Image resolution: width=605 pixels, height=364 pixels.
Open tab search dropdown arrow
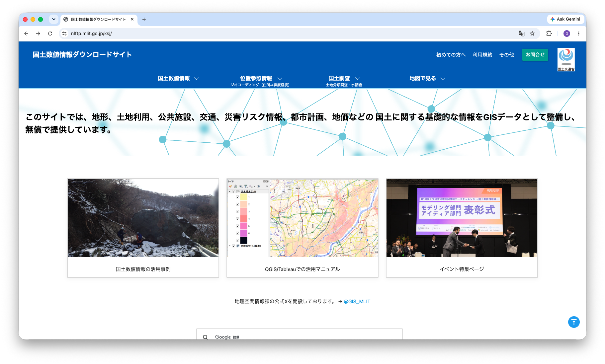(x=54, y=19)
